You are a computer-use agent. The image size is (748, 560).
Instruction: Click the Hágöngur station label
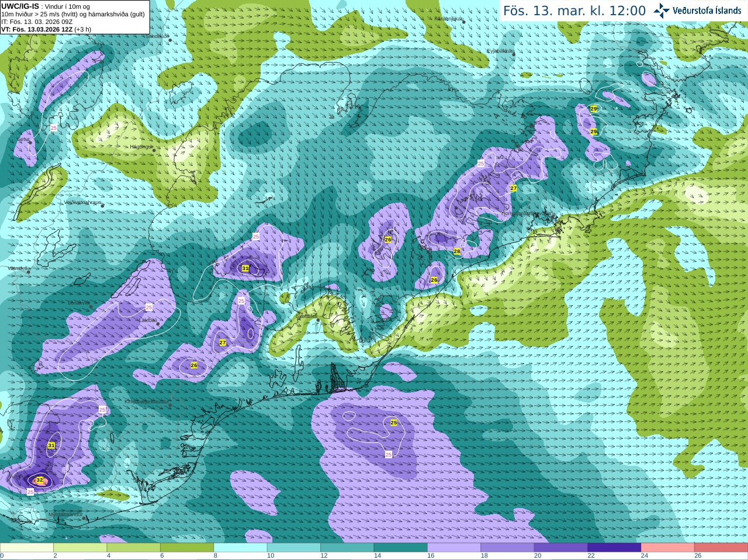tap(141, 147)
